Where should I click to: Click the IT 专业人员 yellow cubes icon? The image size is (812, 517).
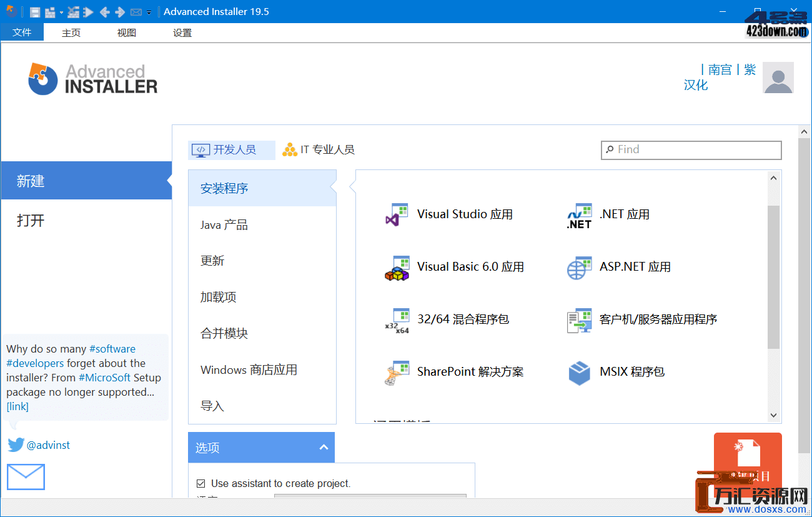pyautogui.click(x=290, y=150)
